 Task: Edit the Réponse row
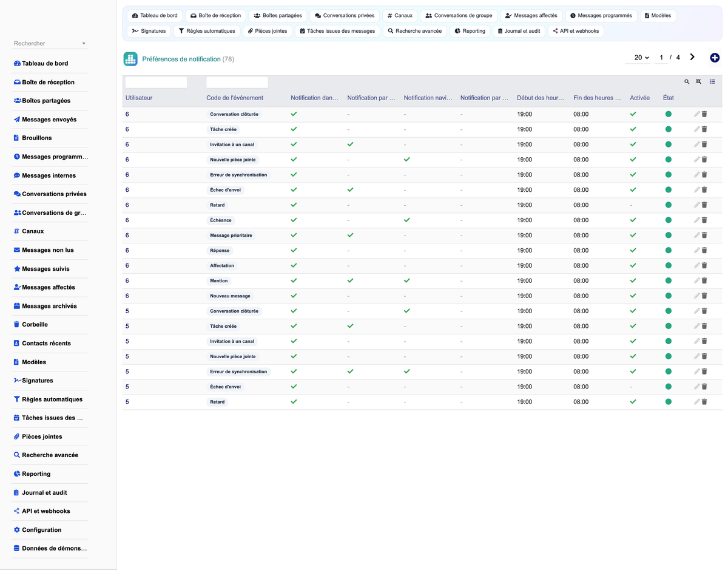[697, 250]
